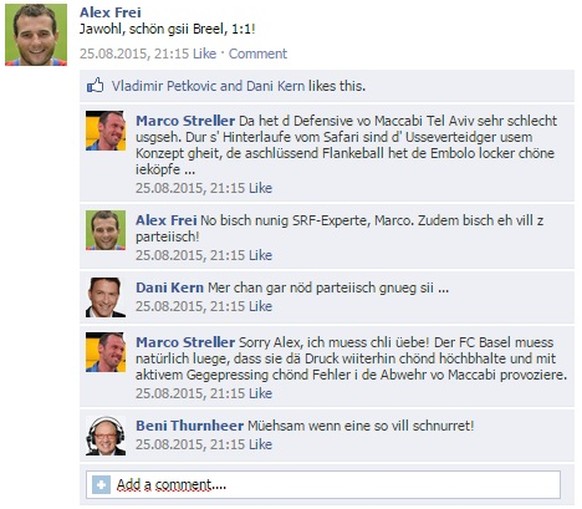Open Dani Kern's profile from likes line
The image size is (582, 509).
pyautogui.click(x=275, y=86)
